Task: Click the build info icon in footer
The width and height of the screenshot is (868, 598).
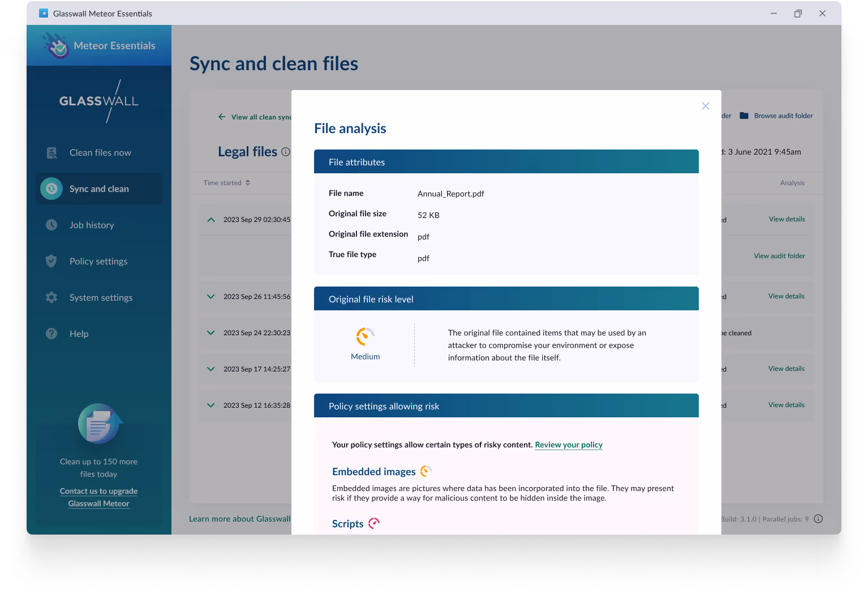Action: (x=818, y=519)
